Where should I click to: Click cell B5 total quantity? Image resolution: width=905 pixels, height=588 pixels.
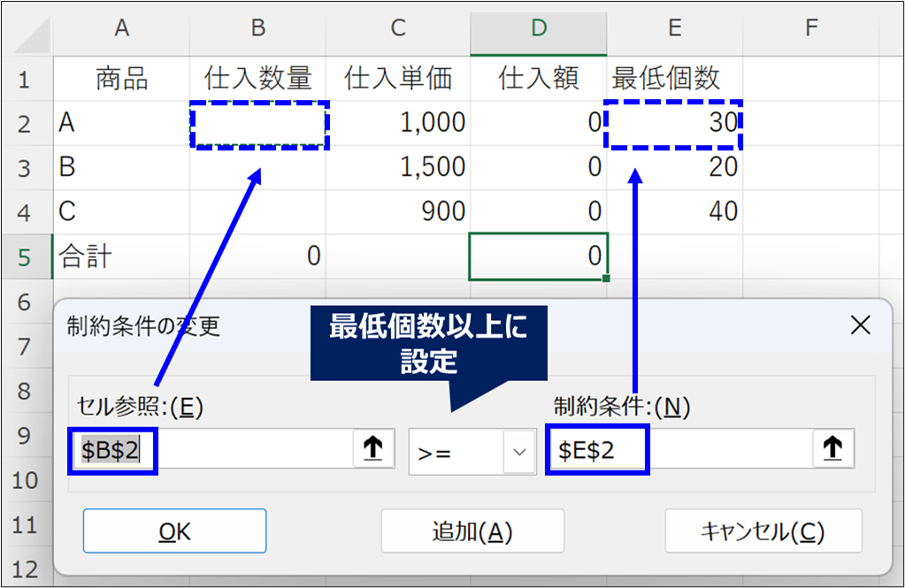point(257,257)
